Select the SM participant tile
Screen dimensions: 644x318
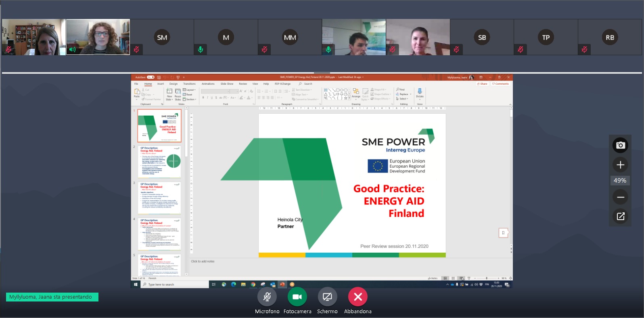click(x=162, y=37)
